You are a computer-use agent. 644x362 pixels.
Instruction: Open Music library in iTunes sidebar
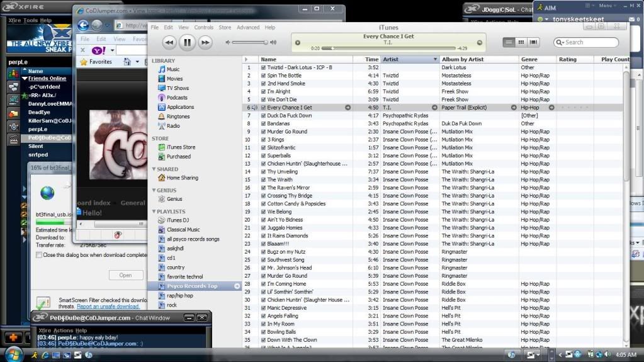pyautogui.click(x=173, y=69)
